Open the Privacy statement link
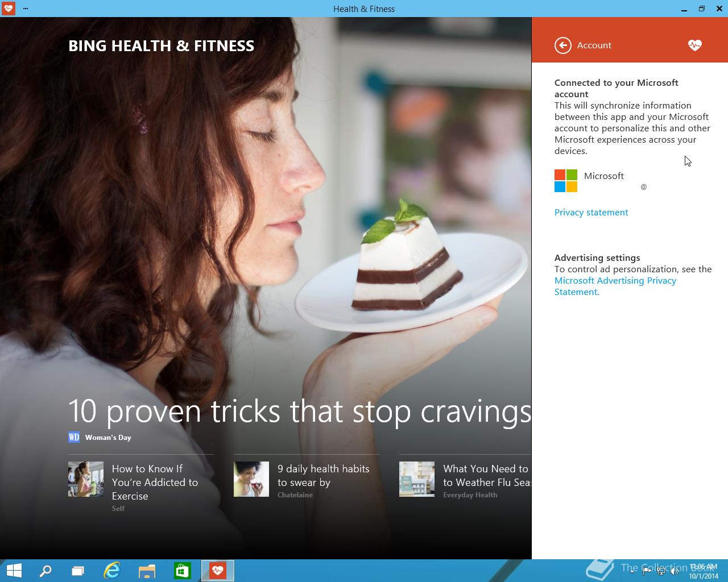Image resolution: width=728 pixels, height=582 pixels. pos(591,213)
